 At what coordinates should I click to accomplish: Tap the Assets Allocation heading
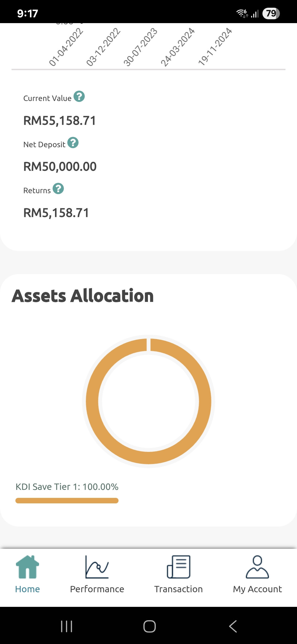pyautogui.click(x=82, y=296)
